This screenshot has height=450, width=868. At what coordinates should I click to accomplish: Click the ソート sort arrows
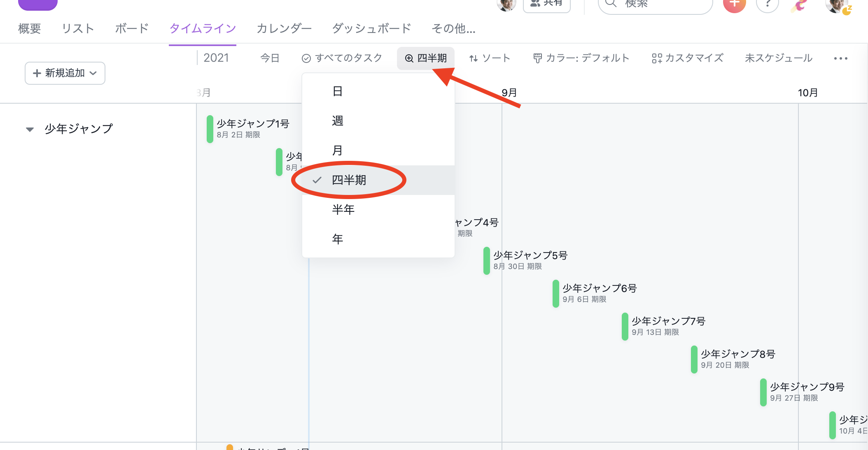(474, 58)
